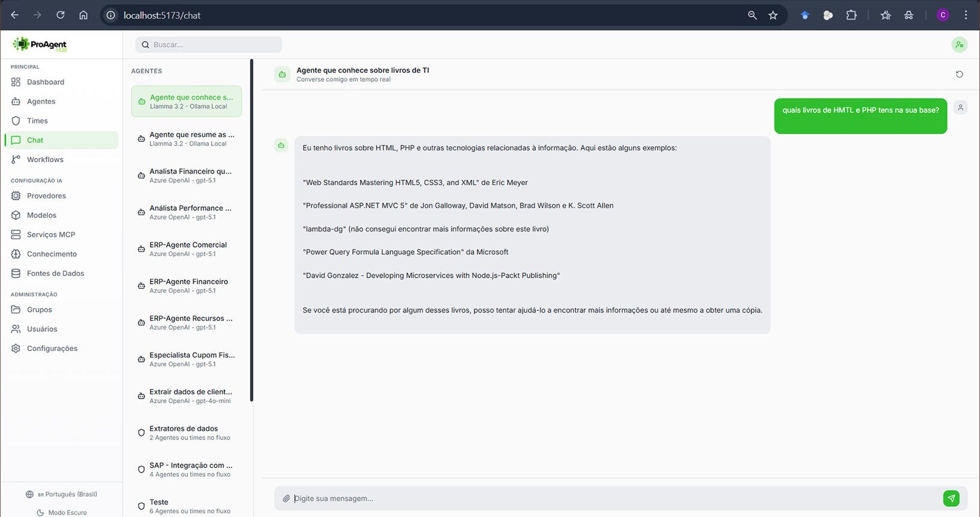The height and width of the screenshot is (517, 980).
Task: Click the green send message button
Action: (x=951, y=498)
